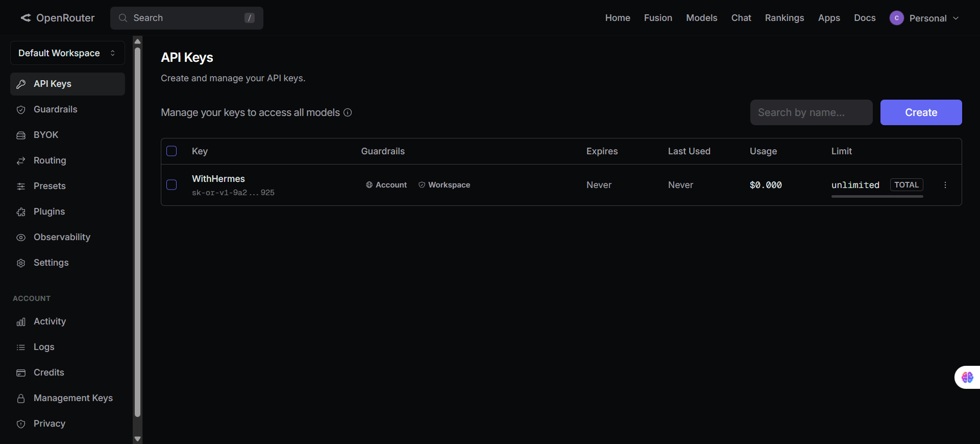Click the brain assistant floating icon
980x444 pixels.
[x=967, y=377]
